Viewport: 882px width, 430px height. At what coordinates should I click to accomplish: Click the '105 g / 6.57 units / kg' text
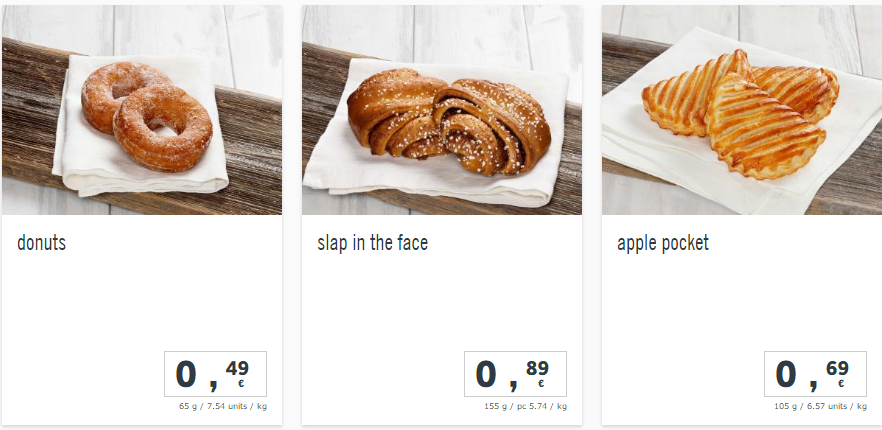point(820,406)
